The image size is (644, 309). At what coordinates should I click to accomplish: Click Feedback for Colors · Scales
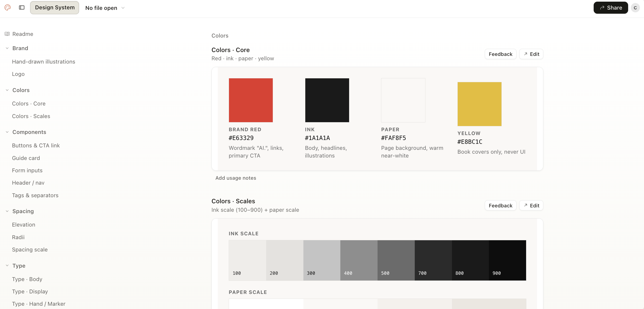pyautogui.click(x=501, y=205)
